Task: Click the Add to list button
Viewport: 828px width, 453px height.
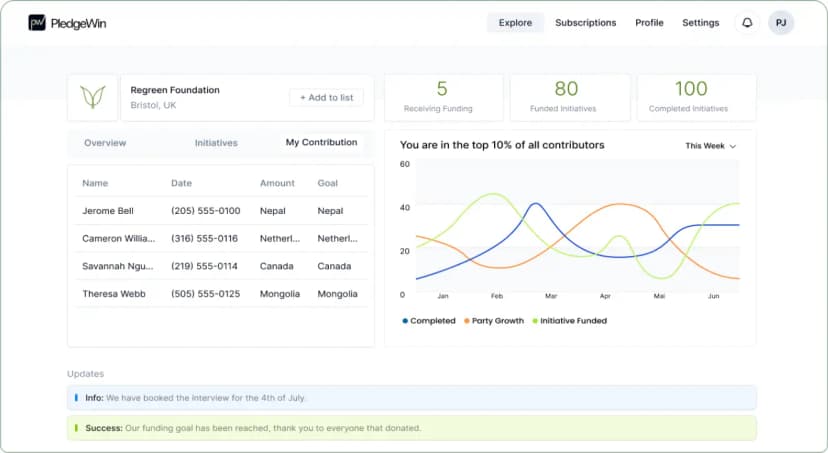Action: point(326,98)
